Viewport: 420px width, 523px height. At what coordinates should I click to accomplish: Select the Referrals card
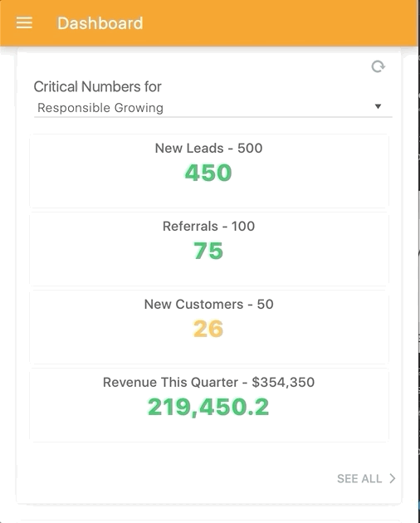[209, 249]
